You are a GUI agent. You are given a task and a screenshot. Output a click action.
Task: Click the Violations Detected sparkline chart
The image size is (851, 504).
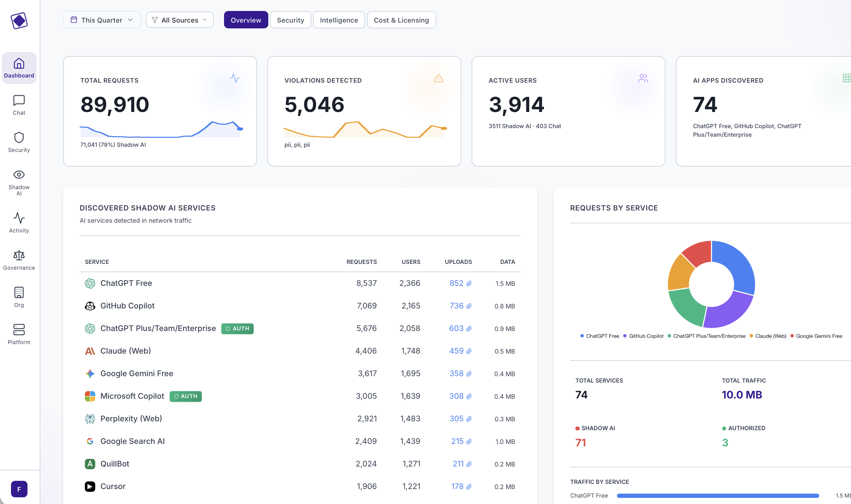pyautogui.click(x=365, y=129)
